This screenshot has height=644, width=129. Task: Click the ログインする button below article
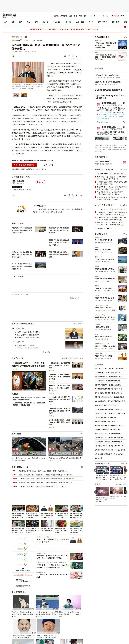[x=48, y=165]
